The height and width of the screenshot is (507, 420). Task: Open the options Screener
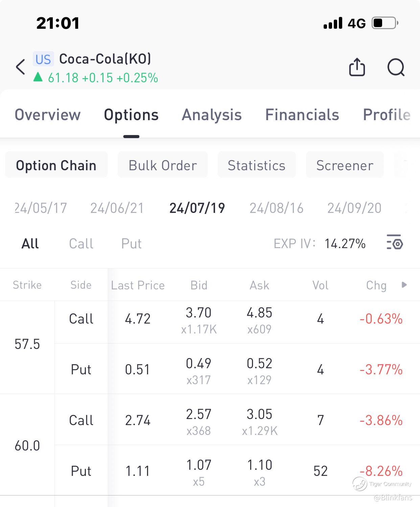click(345, 165)
